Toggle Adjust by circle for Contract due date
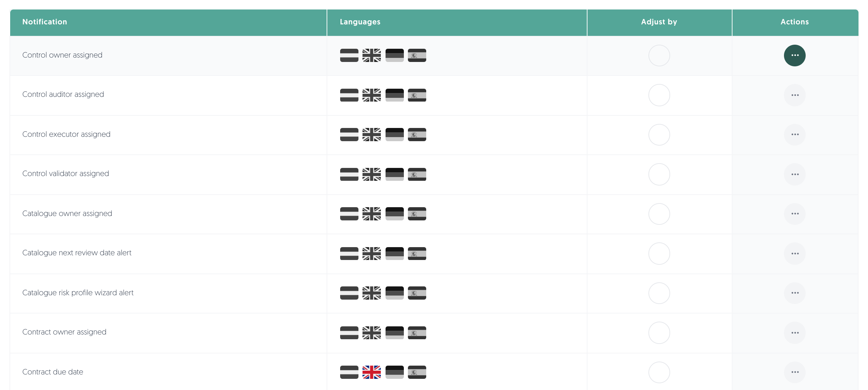Screen dimensions: 868x390 coord(659,372)
